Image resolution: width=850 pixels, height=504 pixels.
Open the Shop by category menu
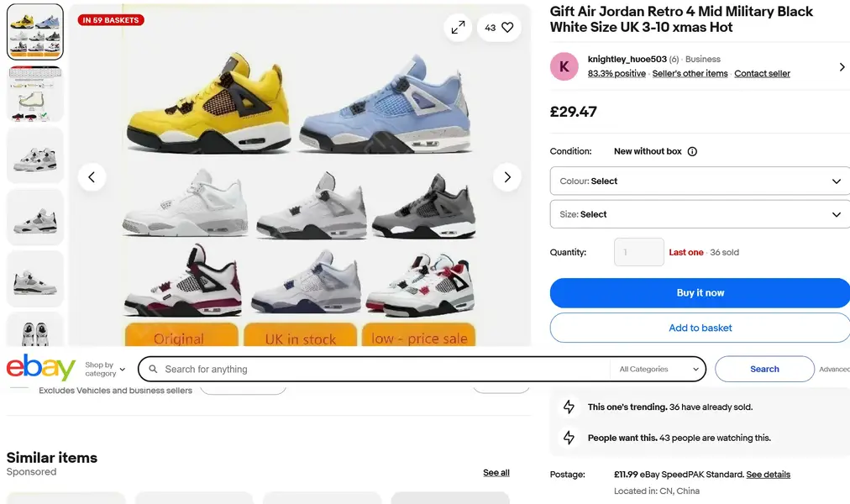(x=105, y=369)
